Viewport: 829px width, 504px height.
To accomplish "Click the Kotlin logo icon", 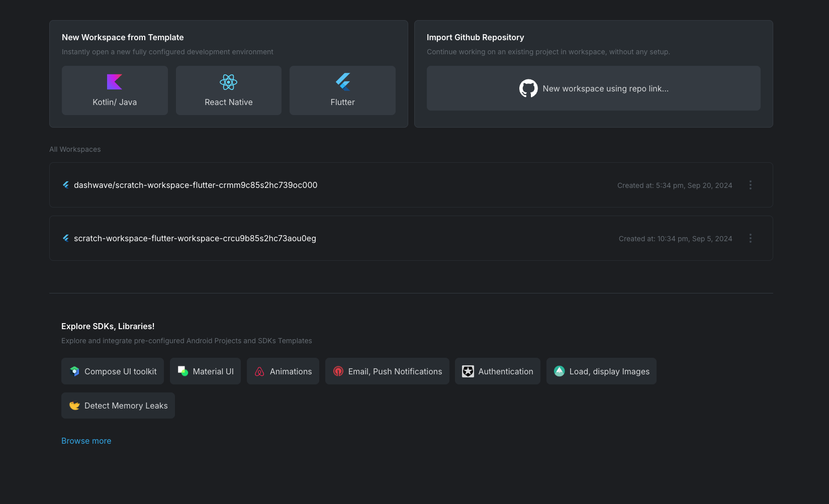I will [x=115, y=81].
